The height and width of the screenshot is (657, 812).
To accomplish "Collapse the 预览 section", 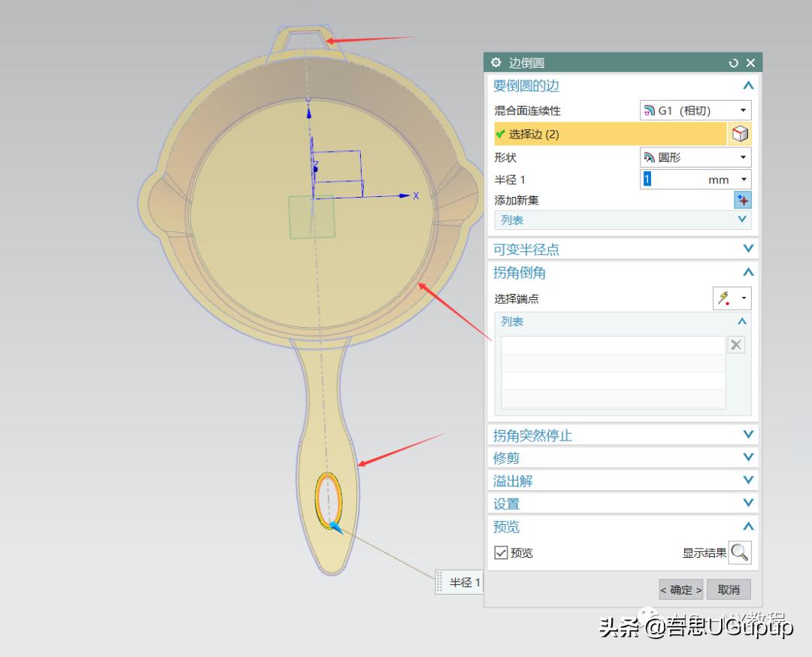I will point(748,526).
